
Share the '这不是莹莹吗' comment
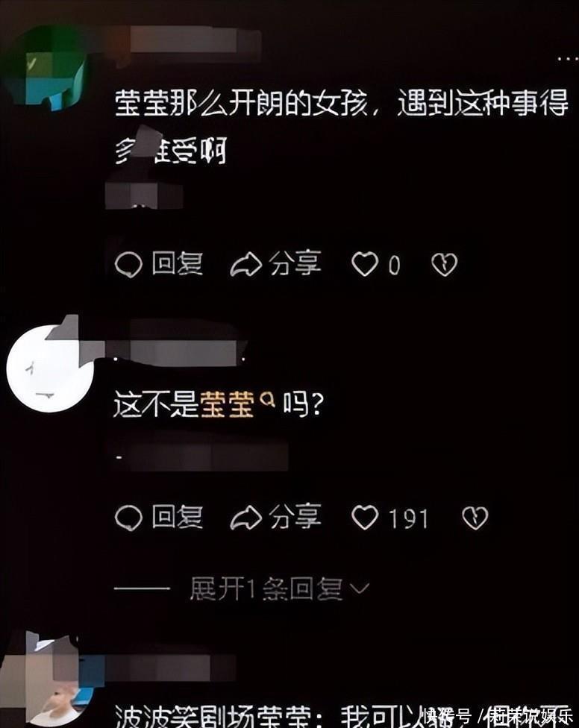coord(276,517)
